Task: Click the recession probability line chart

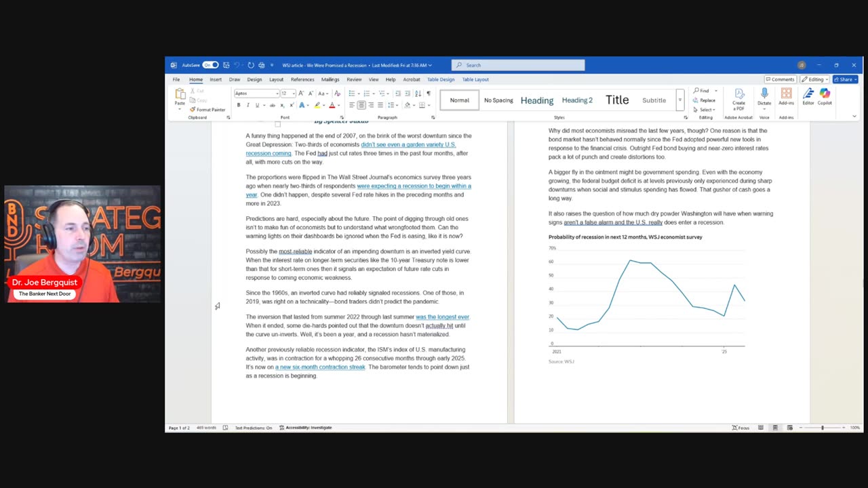Action: [647, 299]
